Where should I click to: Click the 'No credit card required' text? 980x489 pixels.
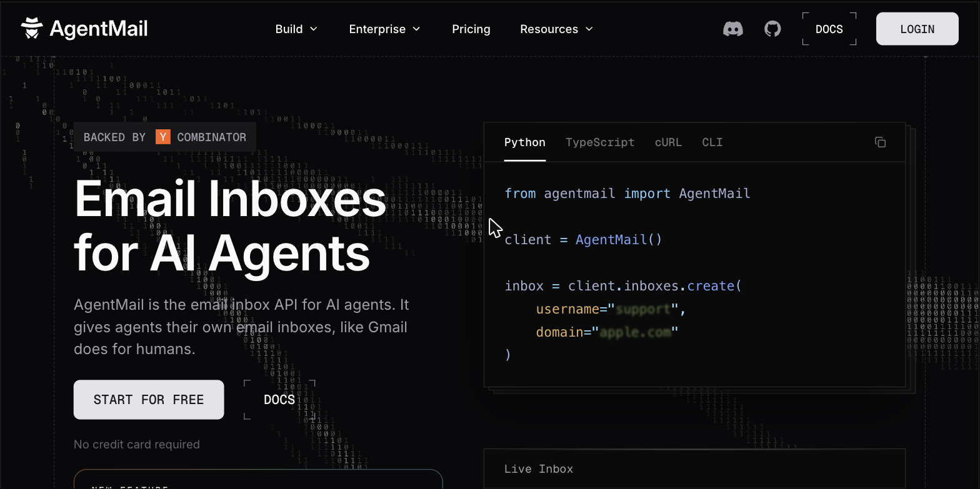coord(137,445)
